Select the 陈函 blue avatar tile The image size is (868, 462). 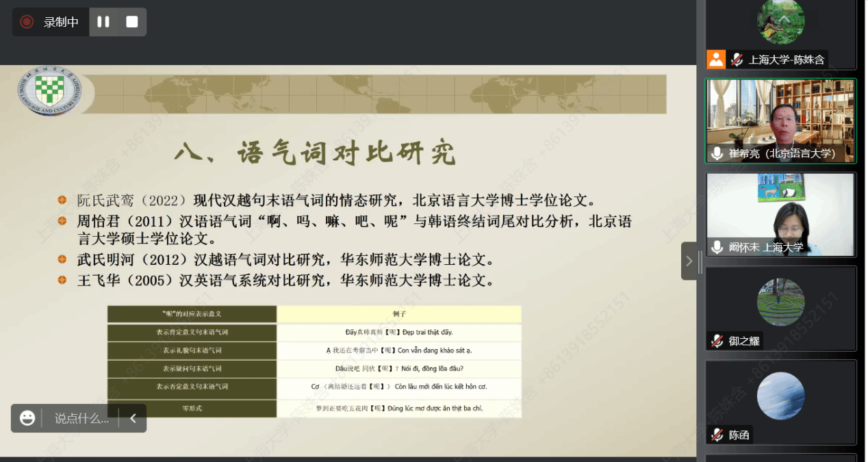(x=780, y=396)
